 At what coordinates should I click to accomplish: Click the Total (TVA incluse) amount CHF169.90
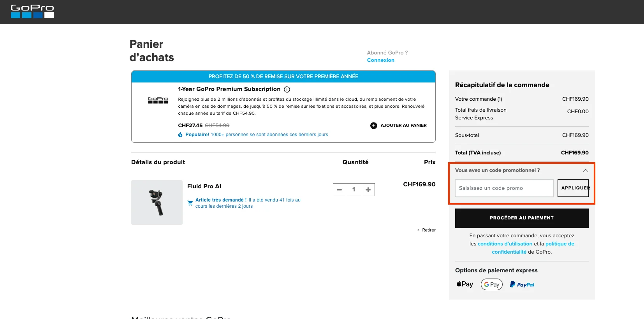pyautogui.click(x=575, y=153)
